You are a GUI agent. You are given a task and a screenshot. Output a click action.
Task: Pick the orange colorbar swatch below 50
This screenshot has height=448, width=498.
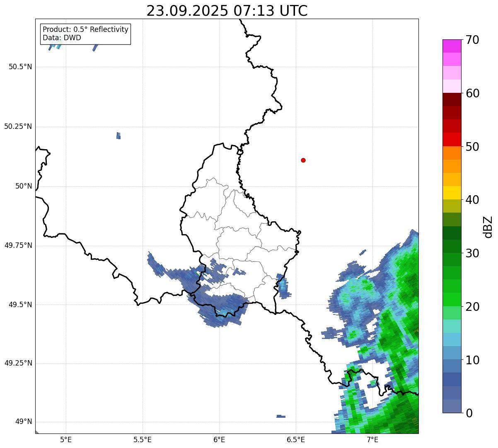452,153
